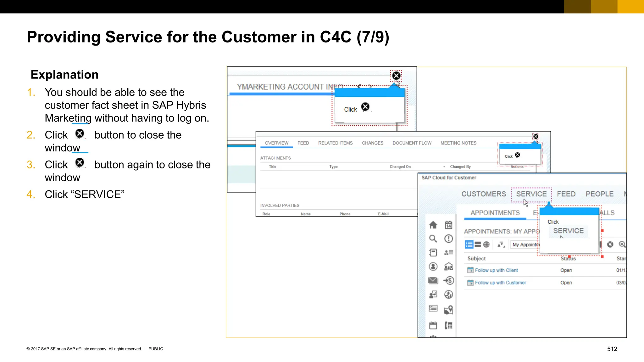644x362 pixels.
Task: Click the YMARKETING ACCOUNT INFO title
Action: click(x=290, y=87)
